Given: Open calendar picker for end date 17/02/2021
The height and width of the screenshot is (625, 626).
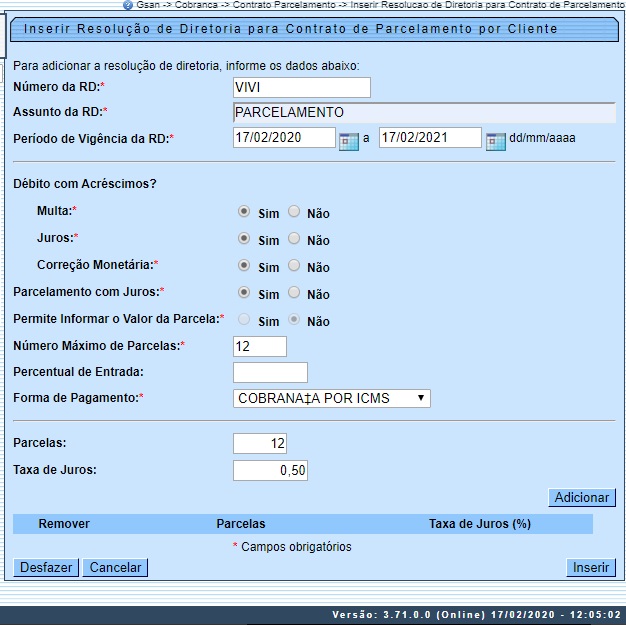Looking at the screenshot, I should point(495,141).
